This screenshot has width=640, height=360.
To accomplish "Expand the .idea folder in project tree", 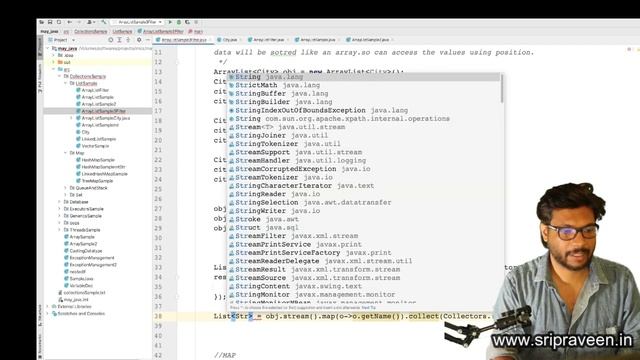I will point(54,55).
